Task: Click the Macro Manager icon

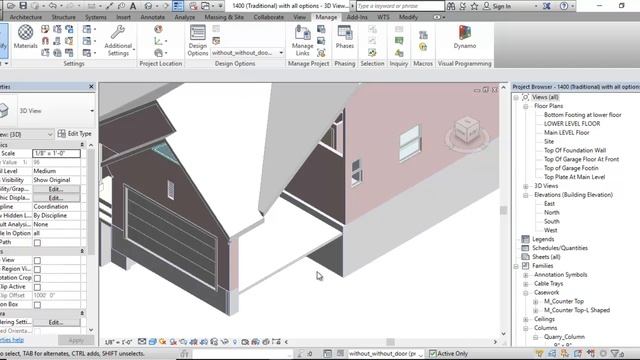Action: click(x=423, y=35)
